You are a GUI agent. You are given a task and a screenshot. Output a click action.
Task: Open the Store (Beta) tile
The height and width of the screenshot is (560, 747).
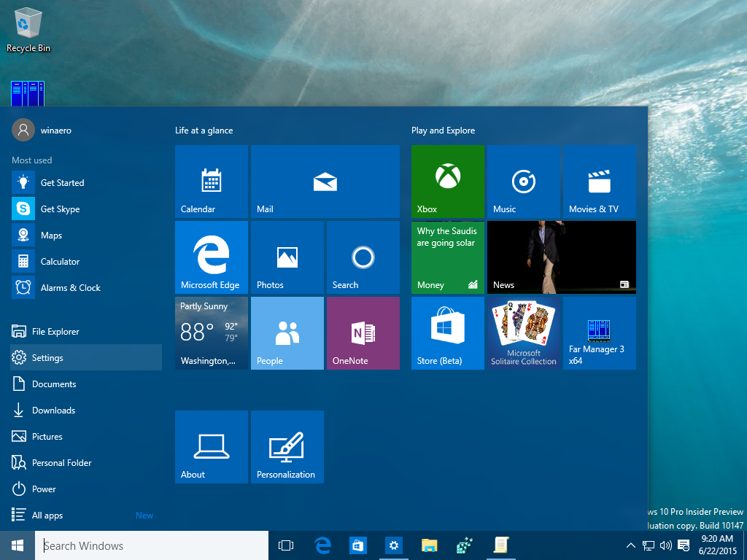(447, 332)
